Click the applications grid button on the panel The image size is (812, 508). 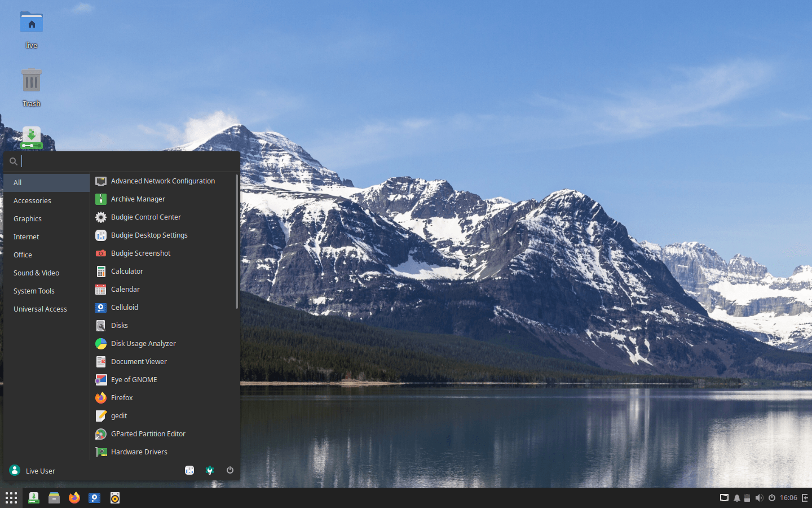(x=11, y=498)
